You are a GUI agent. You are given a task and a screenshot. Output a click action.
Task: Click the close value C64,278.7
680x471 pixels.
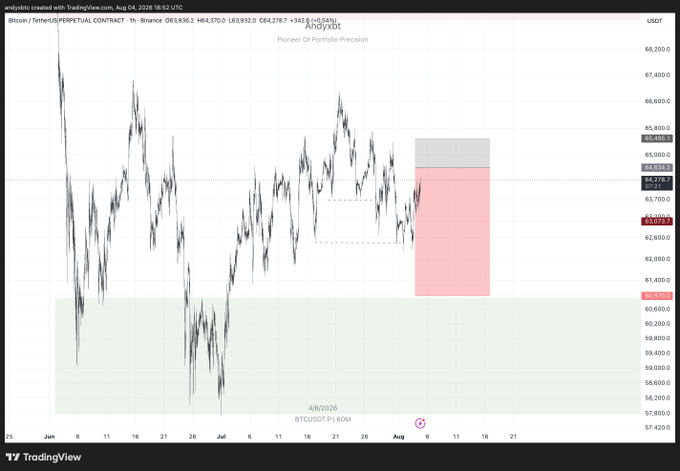(273, 20)
